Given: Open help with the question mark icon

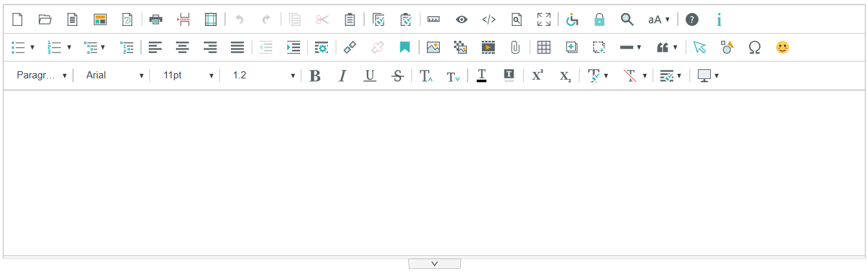Looking at the screenshot, I should click(692, 19).
